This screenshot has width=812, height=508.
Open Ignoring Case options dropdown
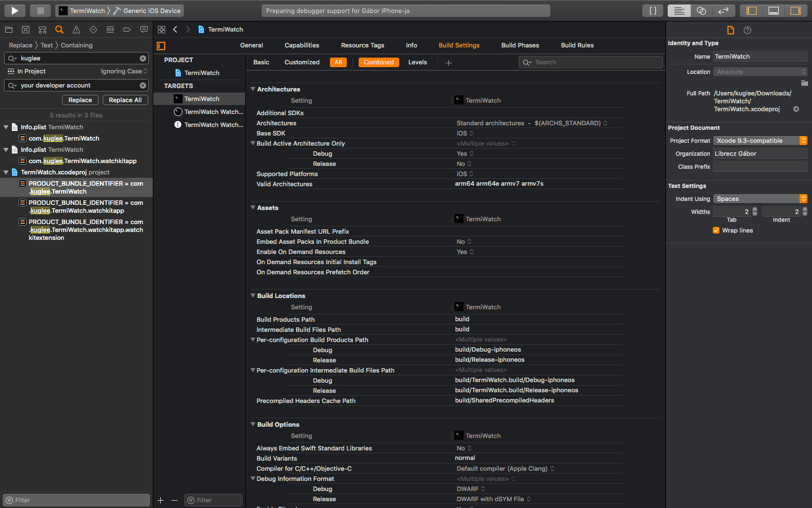click(x=124, y=71)
